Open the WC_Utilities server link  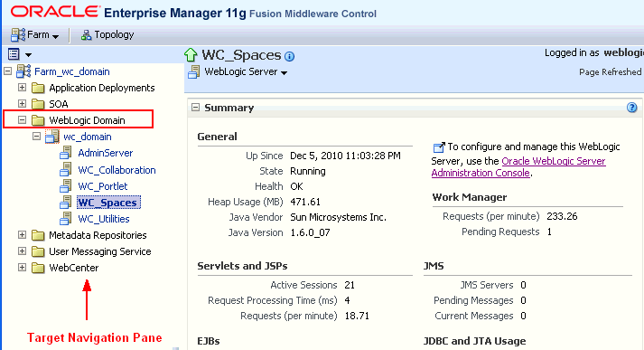[104, 219]
